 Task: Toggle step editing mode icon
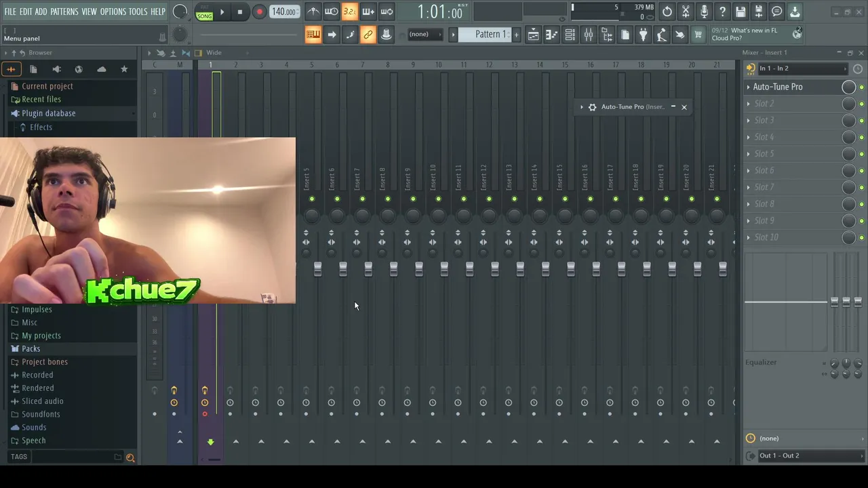pos(350,35)
